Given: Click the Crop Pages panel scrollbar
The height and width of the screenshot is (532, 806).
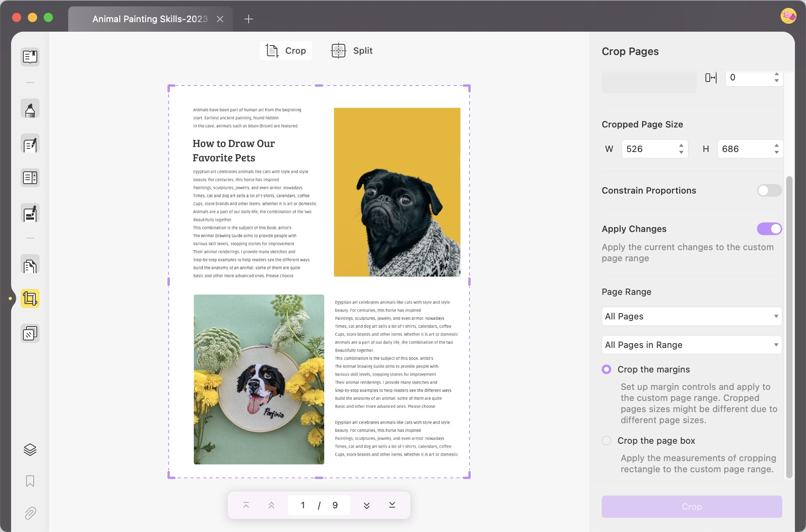Looking at the screenshot, I should pos(789,327).
